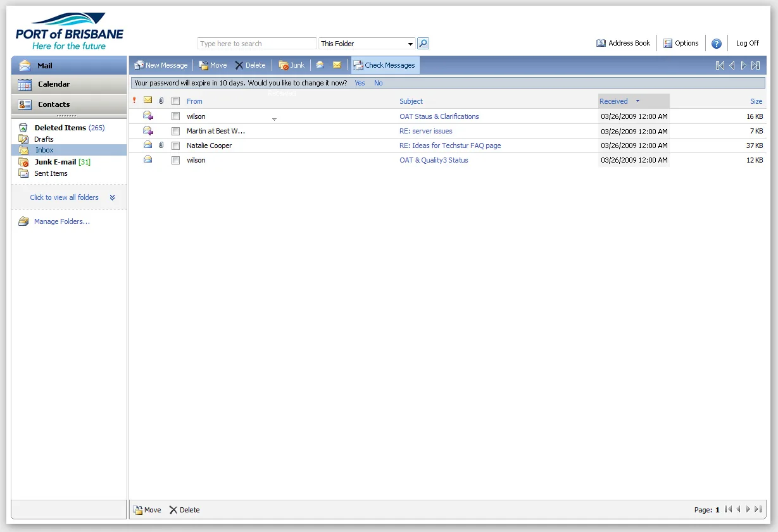Screen dimensions: 778x532
Task: Click Delete in the top toolbar
Action: 250,65
